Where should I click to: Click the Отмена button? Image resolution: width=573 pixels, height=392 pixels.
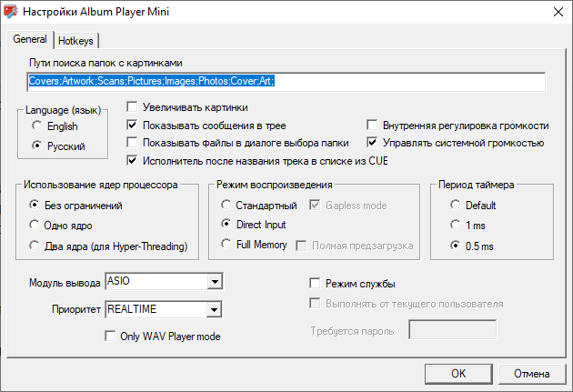click(532, 374)
